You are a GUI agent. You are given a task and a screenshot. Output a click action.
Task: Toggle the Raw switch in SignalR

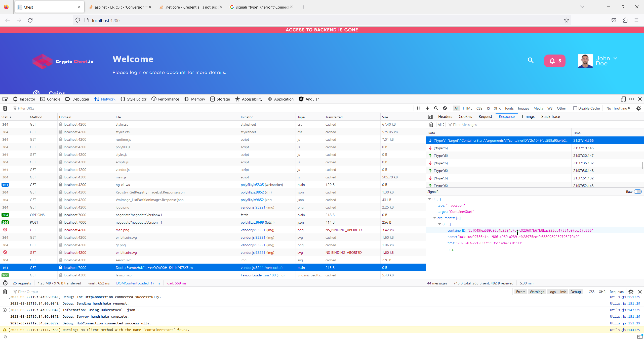click(637, 192)
